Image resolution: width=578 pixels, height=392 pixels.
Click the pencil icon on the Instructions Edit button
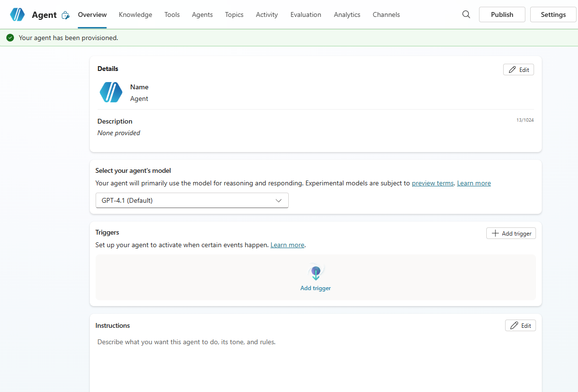[515, 325]
